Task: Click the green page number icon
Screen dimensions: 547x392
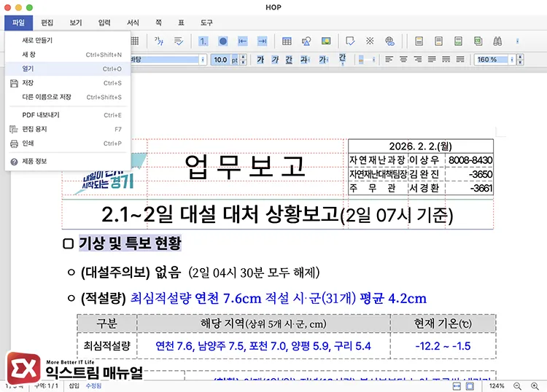Action: 459,41
